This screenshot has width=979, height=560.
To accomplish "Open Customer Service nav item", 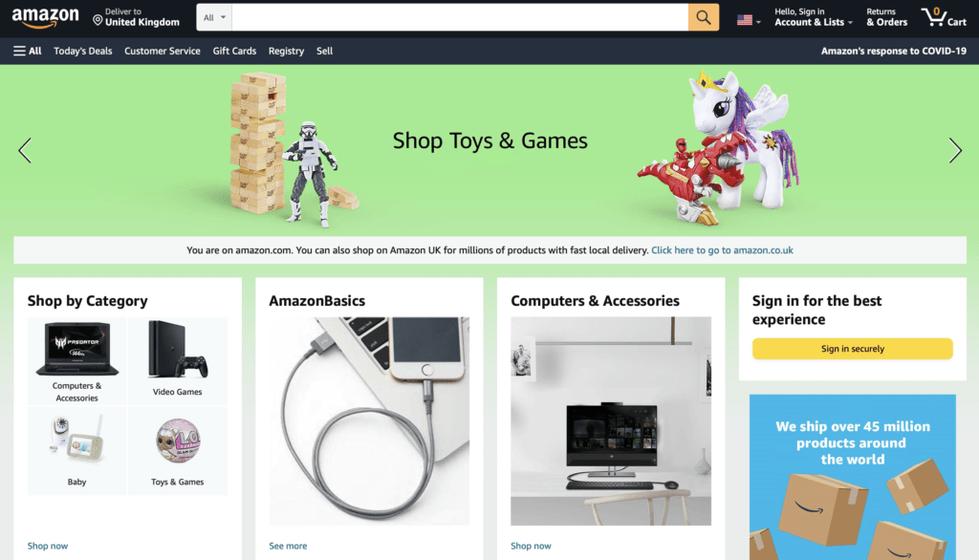I will (x=163, y=52).
